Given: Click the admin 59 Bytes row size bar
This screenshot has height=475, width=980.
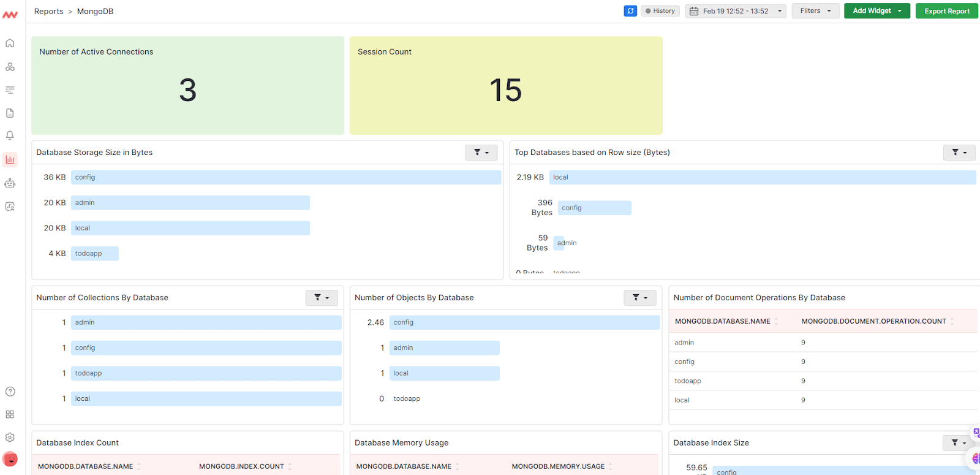Looking at the screenshot, I should click(559, 243).
